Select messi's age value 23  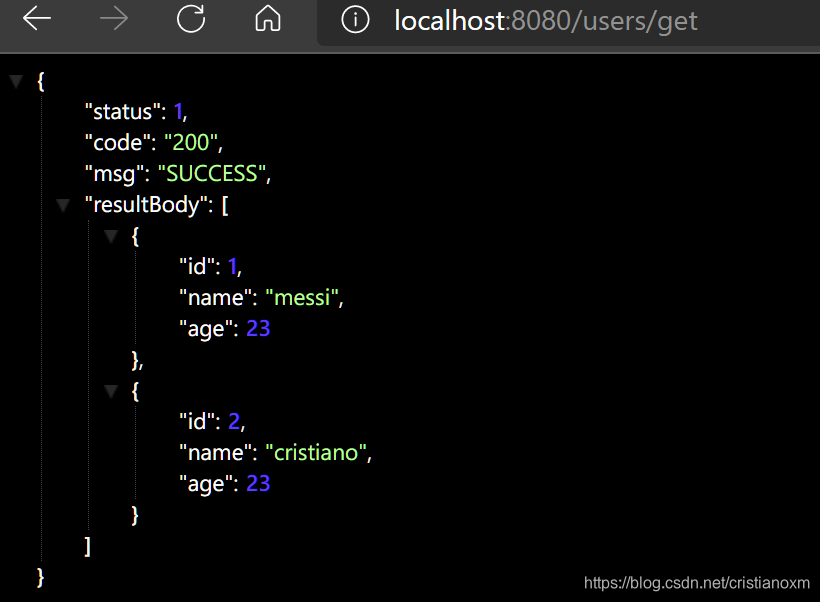pos(258,328)
